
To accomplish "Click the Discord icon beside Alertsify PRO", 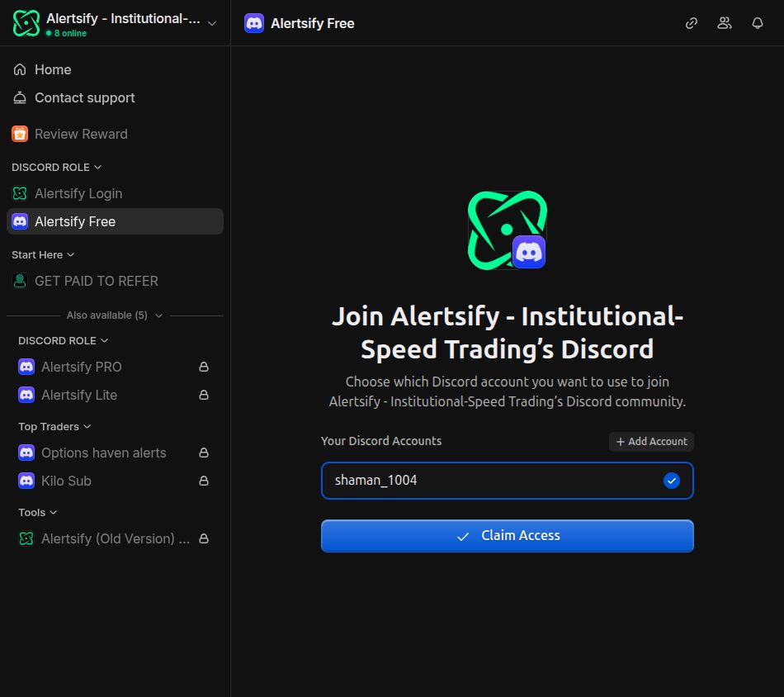I will pos(26,367).
